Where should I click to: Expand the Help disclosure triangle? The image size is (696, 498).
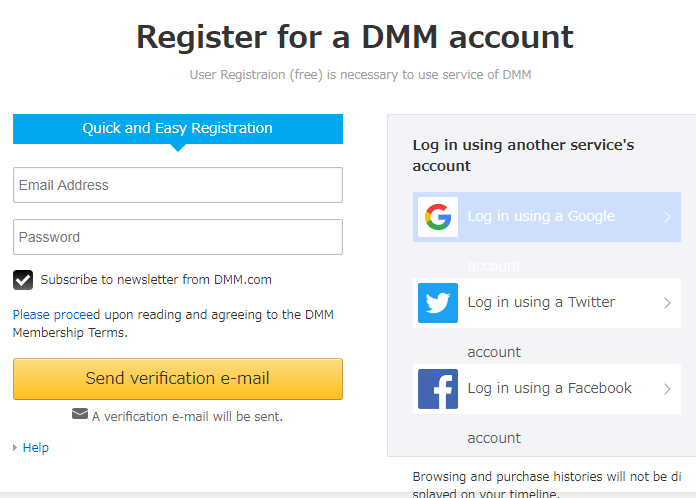pos(16,448)
